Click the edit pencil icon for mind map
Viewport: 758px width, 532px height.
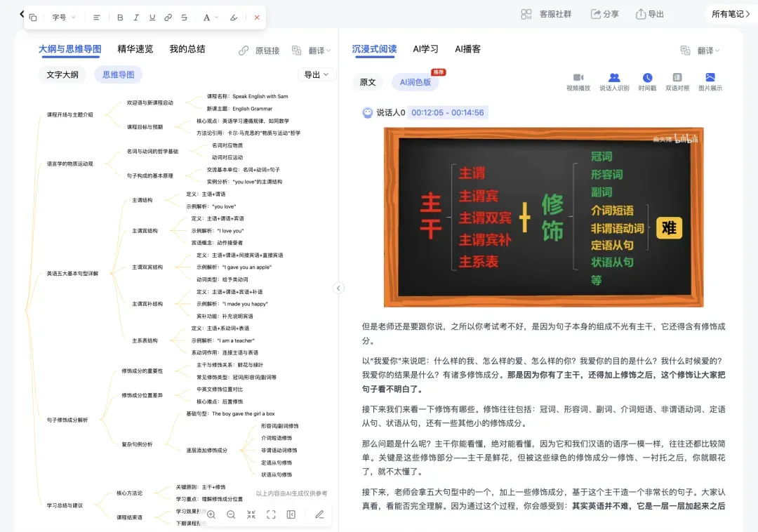[x=319, y=514]
